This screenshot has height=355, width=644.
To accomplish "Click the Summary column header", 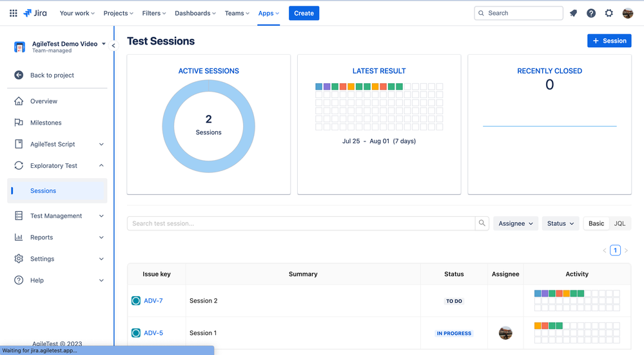I will [x=303, y=274].
